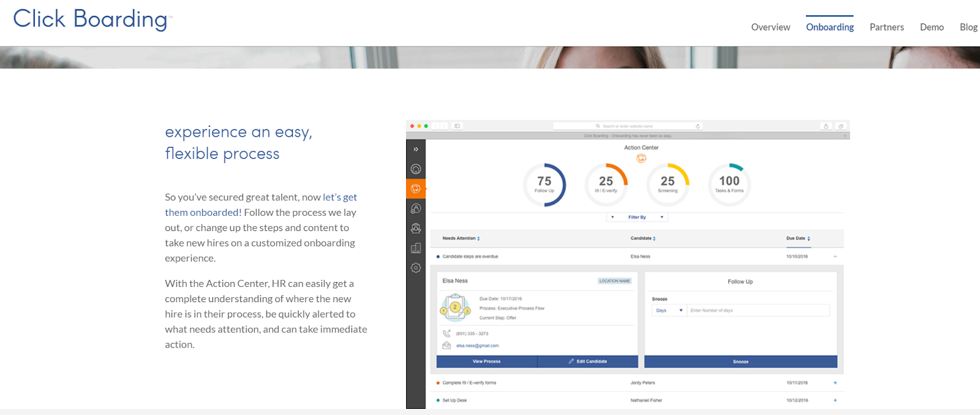The width and height of the screenshot is (980, 415).
Task: Open the Days snooze unit dropdown
Action: pyautogui.click(x=669, y=310)
